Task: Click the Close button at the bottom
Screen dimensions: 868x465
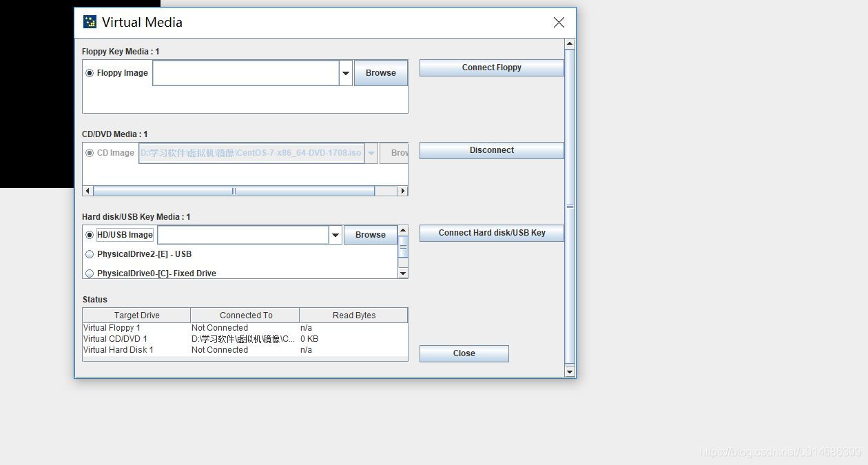Action: [x=464, y=353]
